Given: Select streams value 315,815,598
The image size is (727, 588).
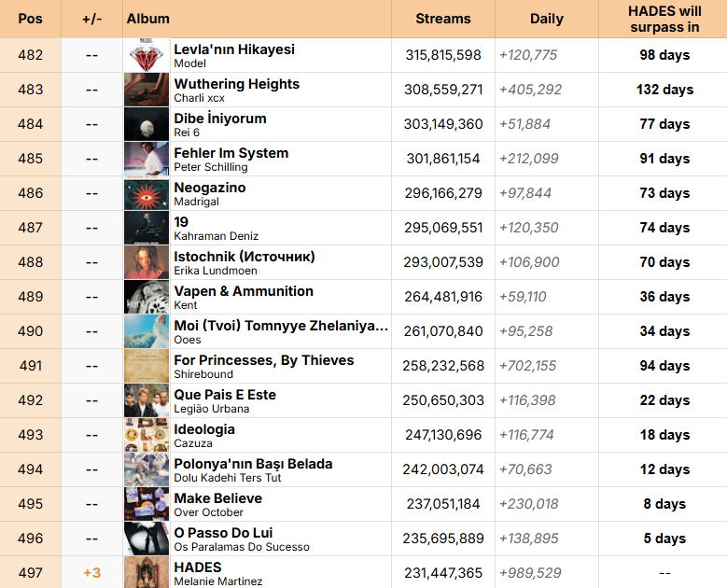Looking at the screenshot, I should pyautogui.click(x=442, y=55).
